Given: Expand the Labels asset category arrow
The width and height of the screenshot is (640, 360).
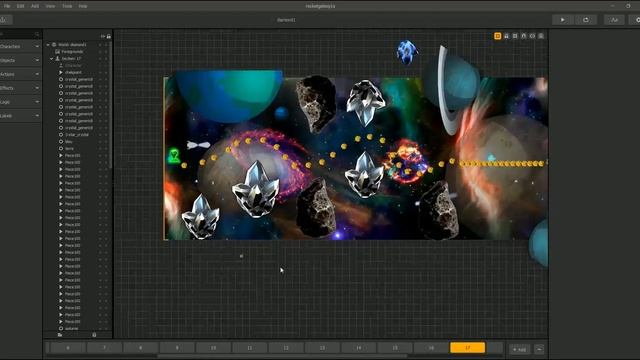Looking at the screenshot, I should [x=37, y=116].
